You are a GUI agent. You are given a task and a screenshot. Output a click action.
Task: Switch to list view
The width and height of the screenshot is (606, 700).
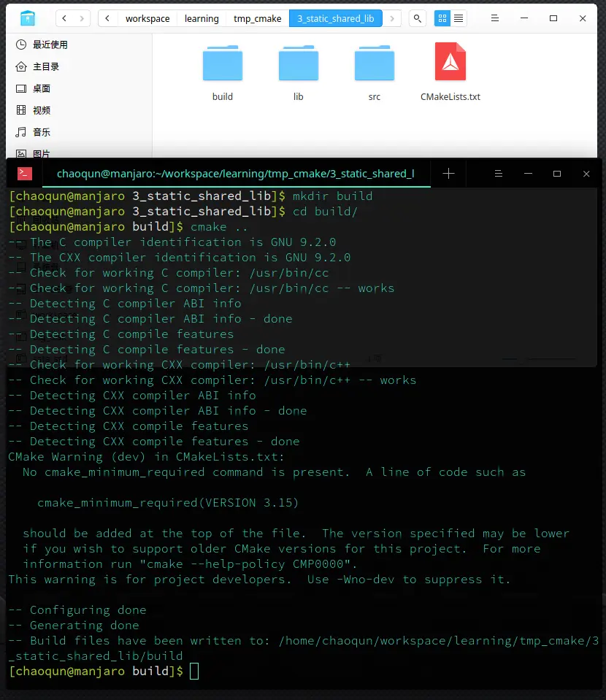pos(459,18)
